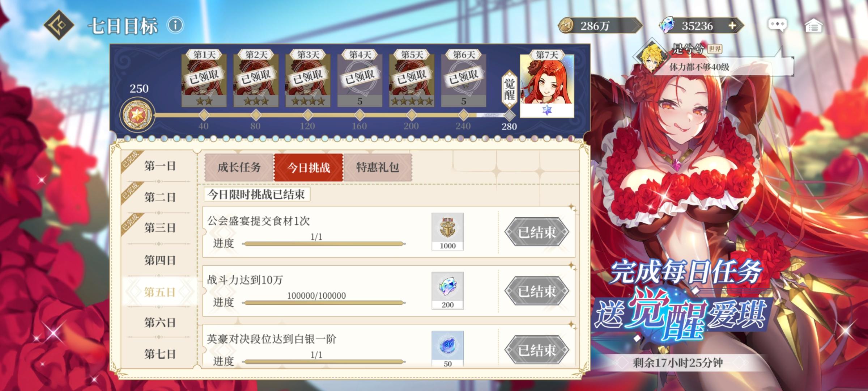Select 第四日 in day list

pos(159,260)
